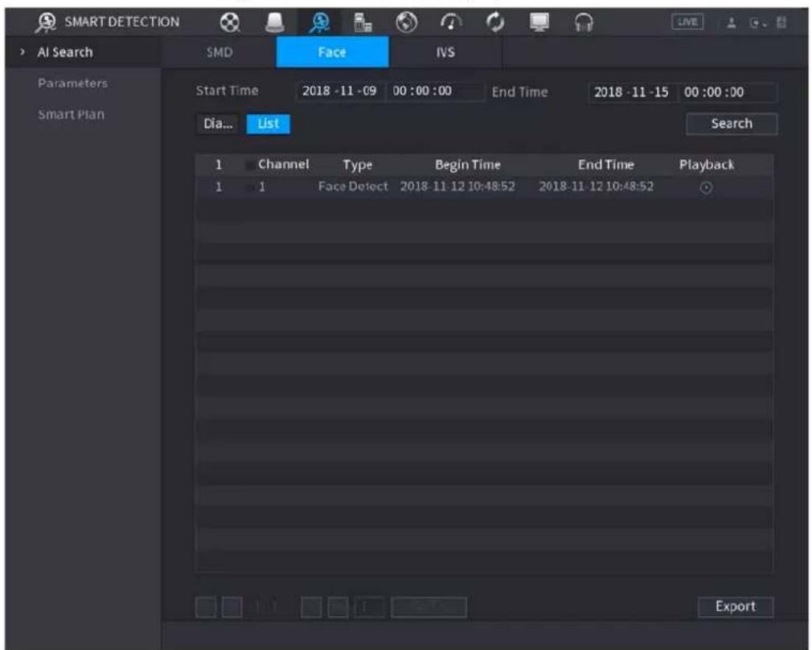Click the icon right of logout
The width and height of the screenshot is (812, 650).
tap(781, 22)
